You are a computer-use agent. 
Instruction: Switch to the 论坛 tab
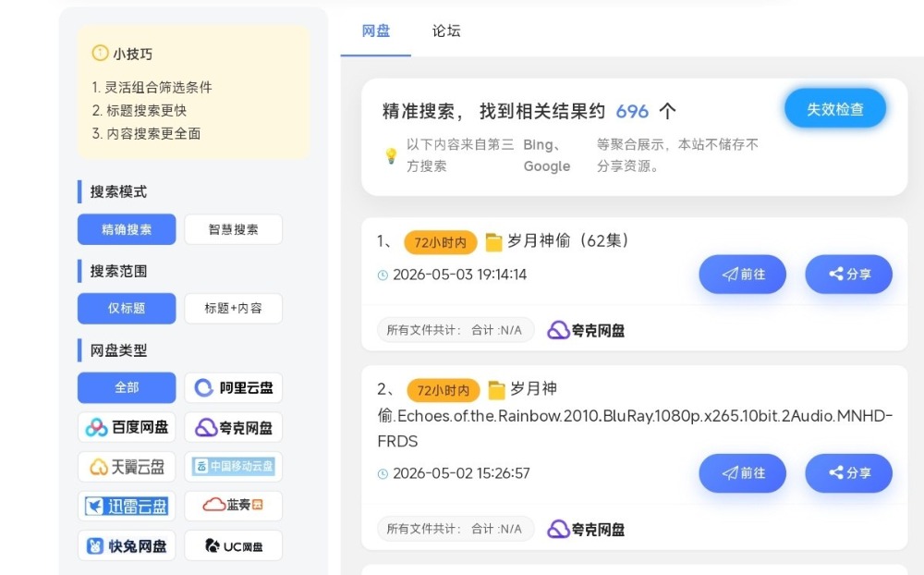(x=446, y=31)
